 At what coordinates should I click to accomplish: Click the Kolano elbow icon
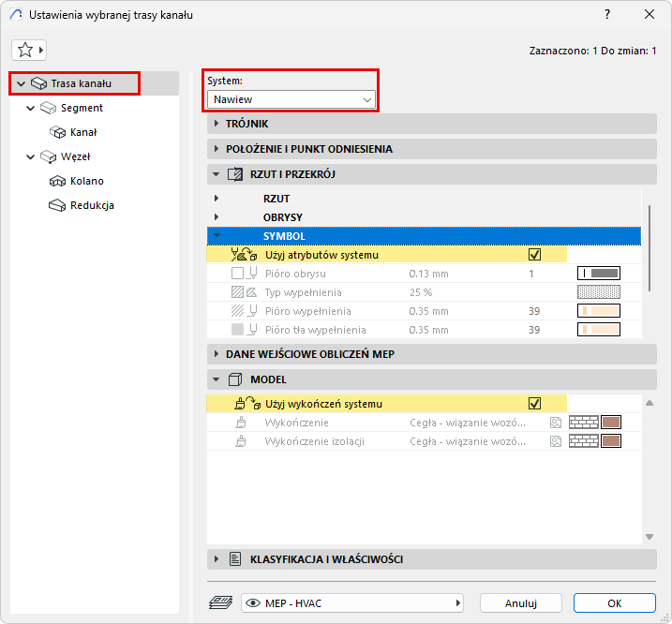(57, 181)
